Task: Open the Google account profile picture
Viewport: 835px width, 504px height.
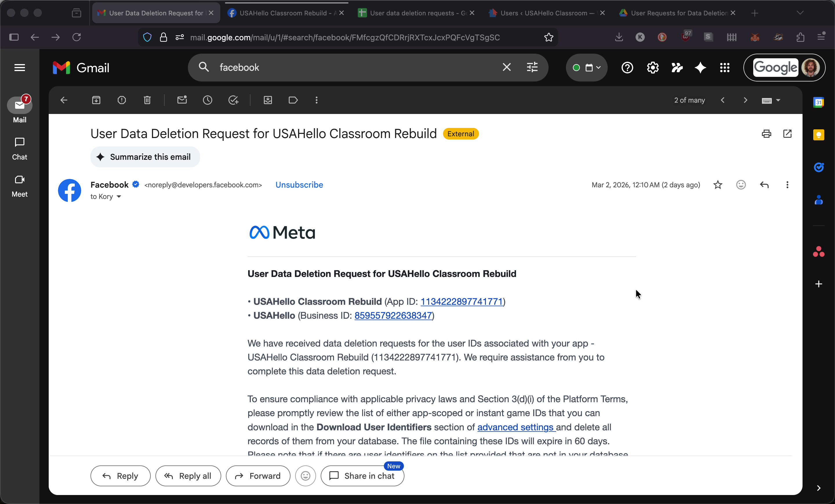Action: click(811, 68)
